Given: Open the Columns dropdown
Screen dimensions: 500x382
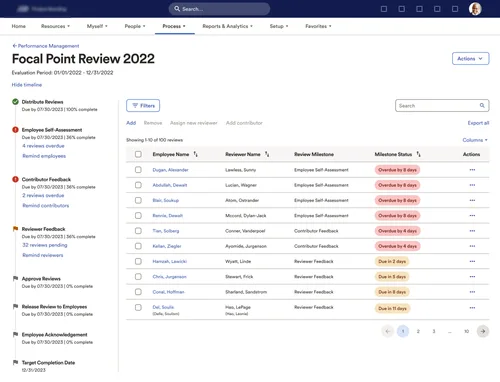Looking at the screenshot, I should [475, 140].
